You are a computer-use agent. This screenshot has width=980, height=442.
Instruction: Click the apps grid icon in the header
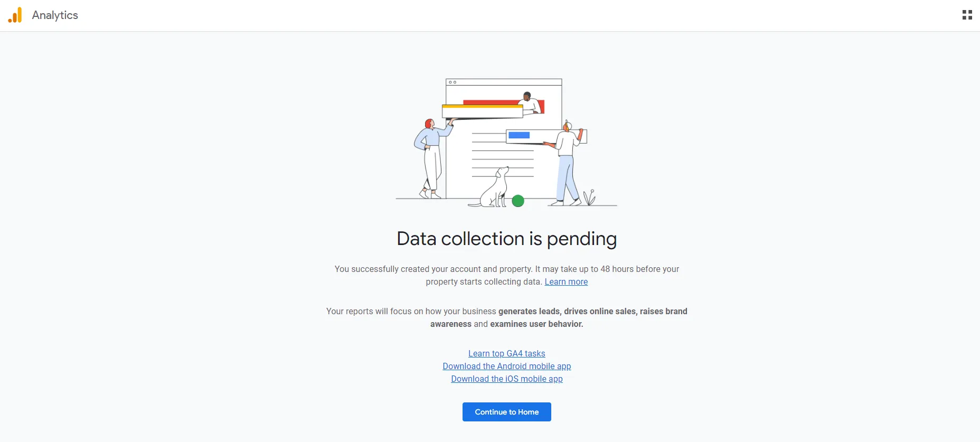tap(967, 14)
